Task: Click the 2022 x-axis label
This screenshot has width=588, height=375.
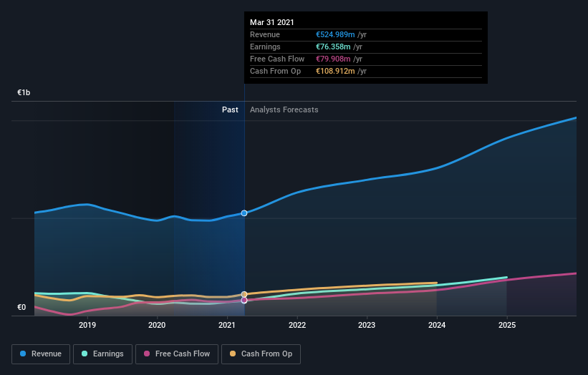Action: (x=297, y=325)
